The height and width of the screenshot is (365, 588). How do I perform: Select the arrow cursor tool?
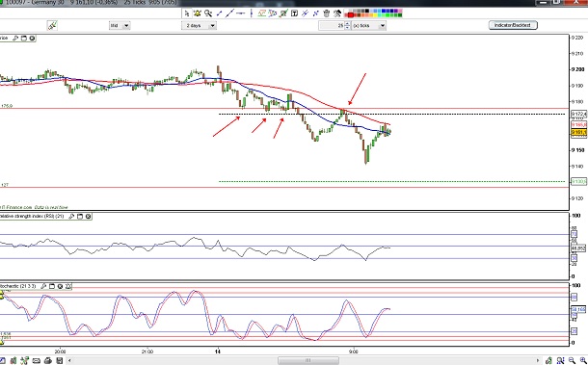[186, 13]
